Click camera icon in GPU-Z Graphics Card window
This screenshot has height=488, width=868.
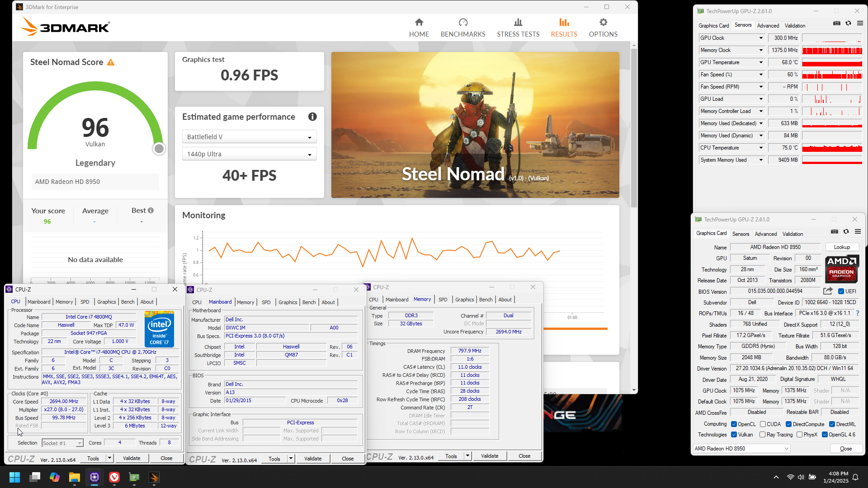835,232
